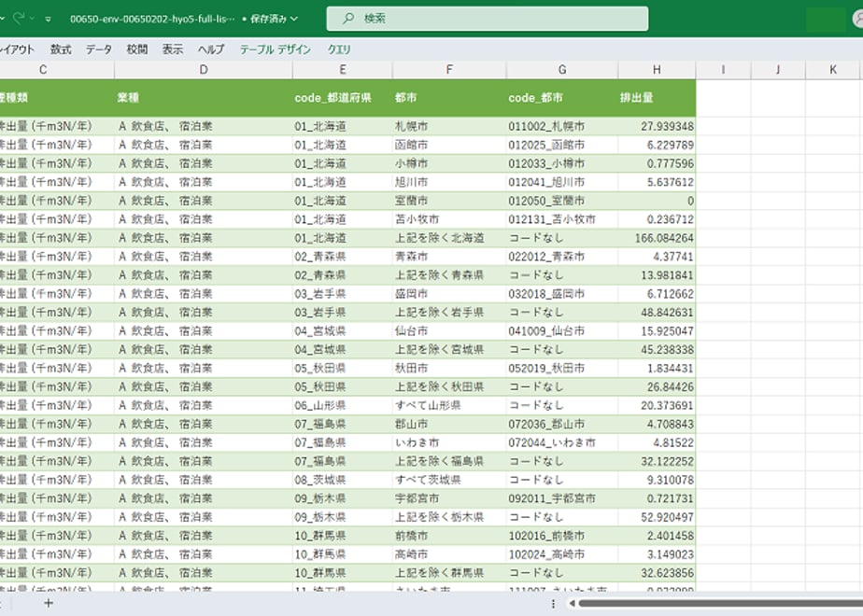Image resolution: width=863 pixels, height=616 pixels.
Task: Click the code_都市 header cell
Action: [562, 98]
